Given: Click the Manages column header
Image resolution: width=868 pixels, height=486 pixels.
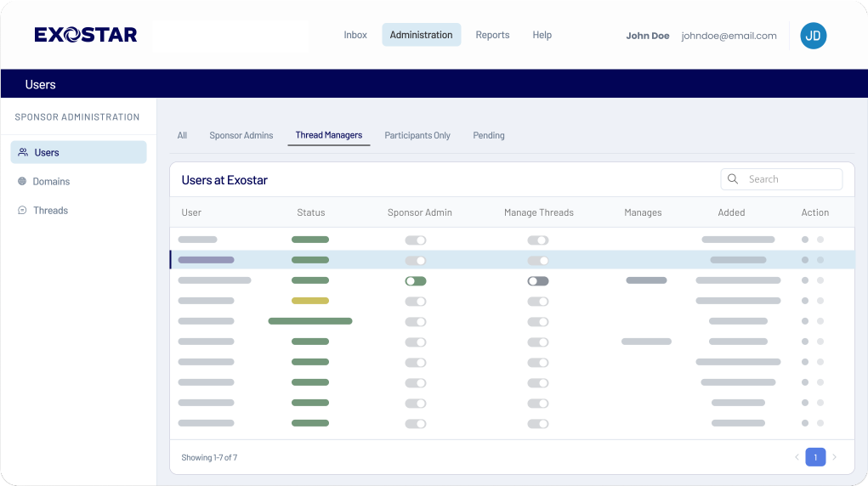Looking at the screenshot, I should click(x=643, y=212).
